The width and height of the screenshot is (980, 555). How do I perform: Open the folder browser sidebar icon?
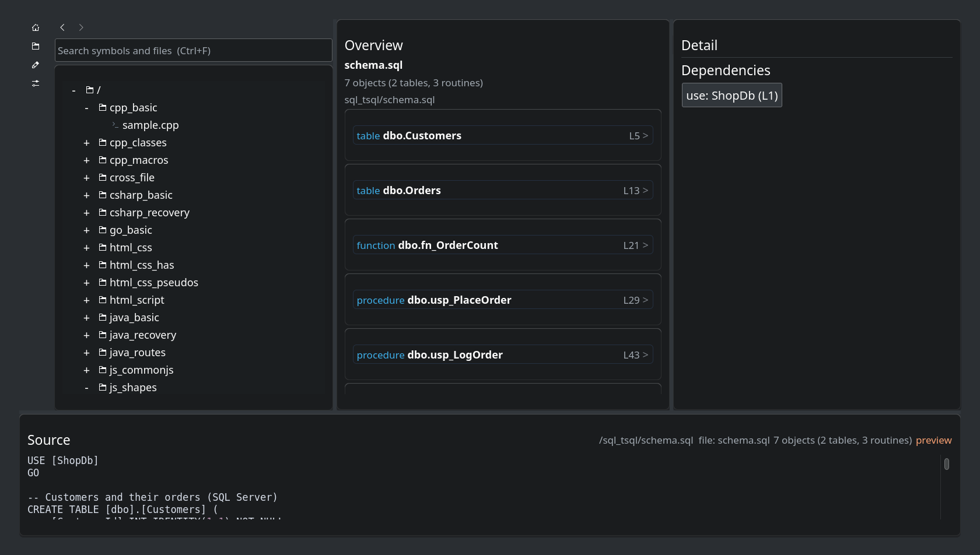36,46
